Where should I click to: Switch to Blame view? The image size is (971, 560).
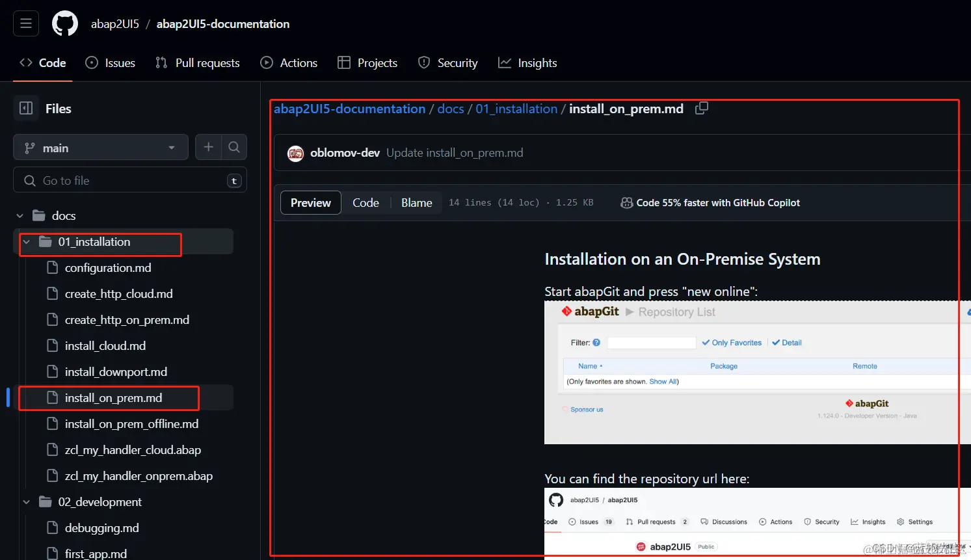pos(416,203)
